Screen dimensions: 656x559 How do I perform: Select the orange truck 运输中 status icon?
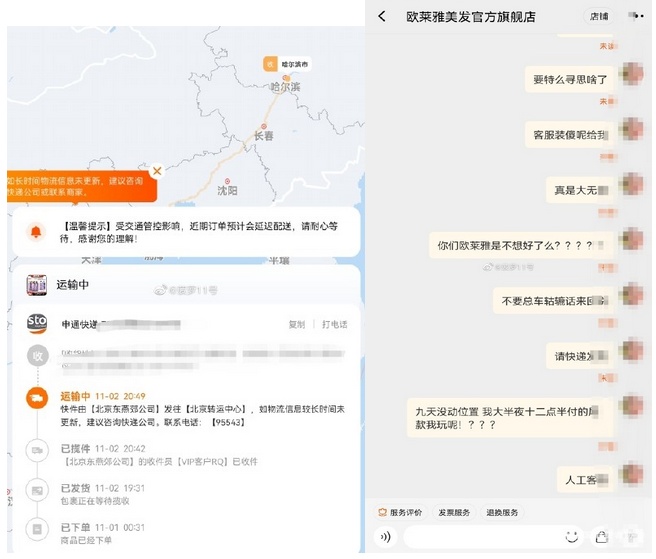point(37,398)
